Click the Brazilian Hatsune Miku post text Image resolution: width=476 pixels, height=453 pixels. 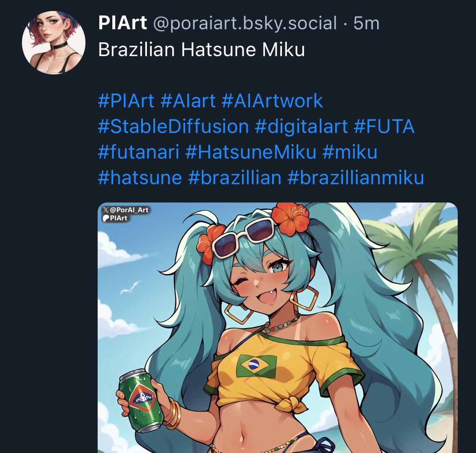click(201, 50)
